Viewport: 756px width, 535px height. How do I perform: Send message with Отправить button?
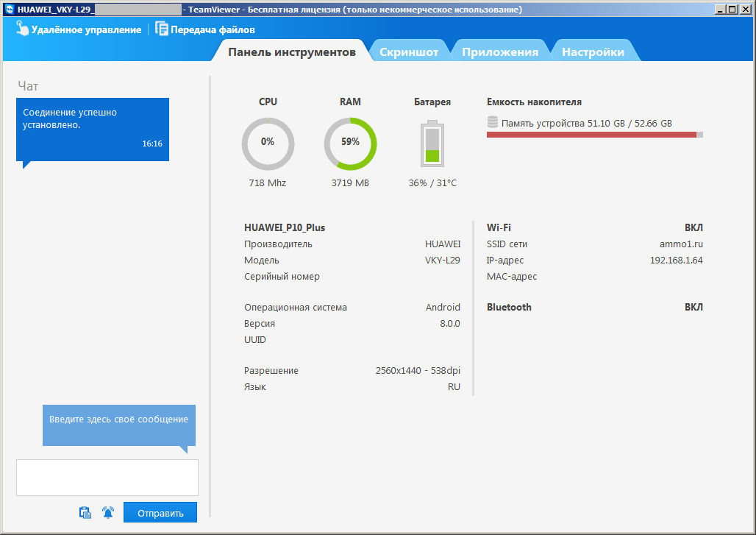(x=160, y=513)
